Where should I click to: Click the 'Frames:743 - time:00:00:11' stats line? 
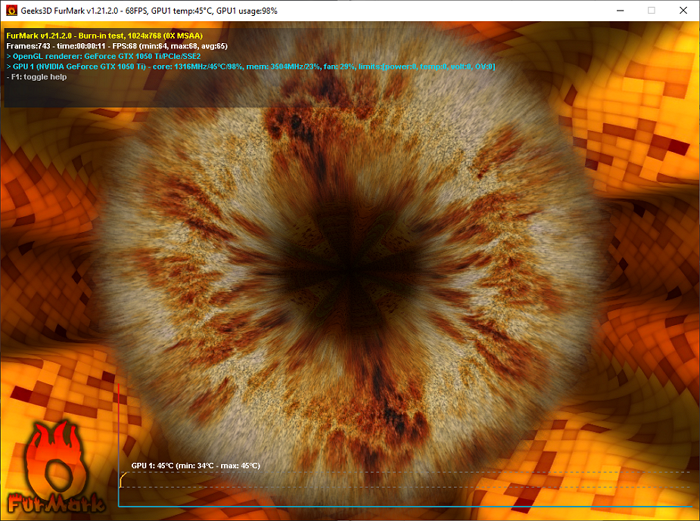(x=117, y=46)
